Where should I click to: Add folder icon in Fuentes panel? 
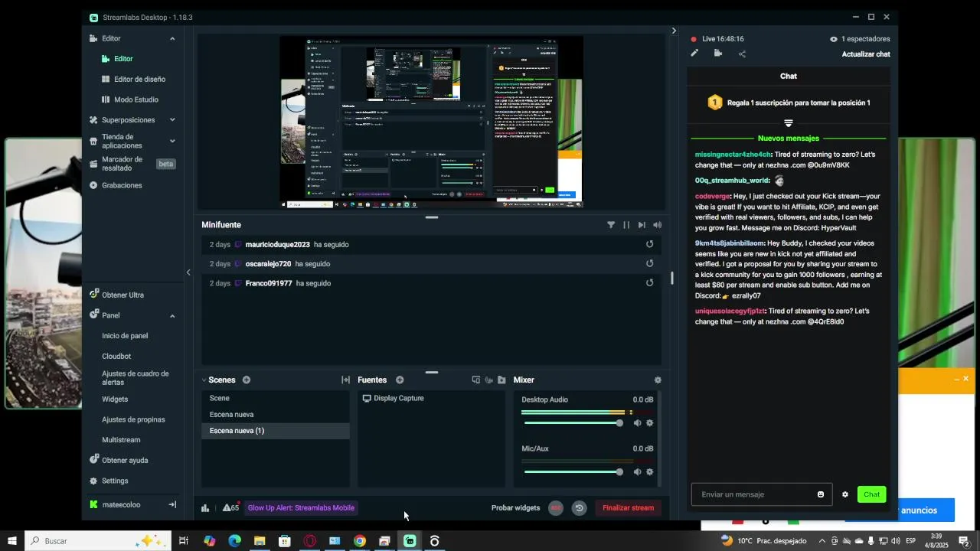[x=501, y=380]
